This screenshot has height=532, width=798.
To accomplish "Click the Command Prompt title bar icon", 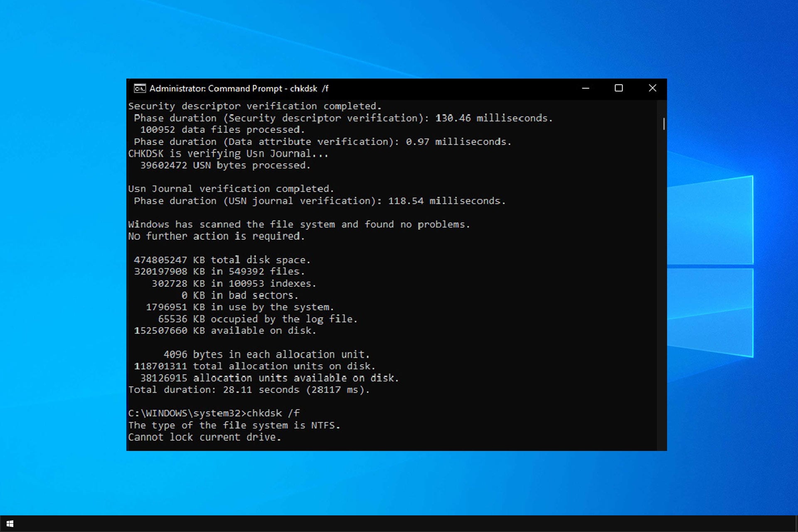I will [x=140, y=89].
